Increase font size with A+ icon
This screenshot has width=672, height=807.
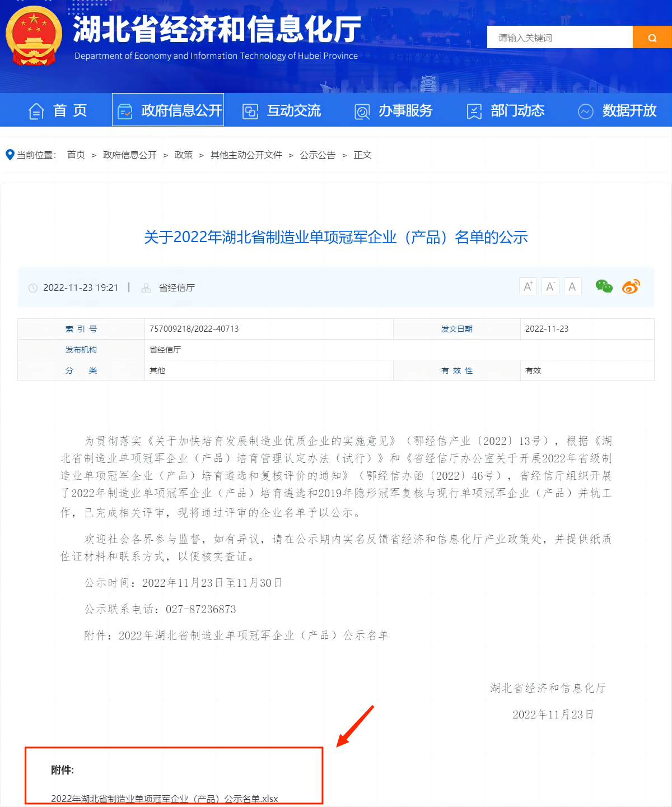tap(528, 286)
